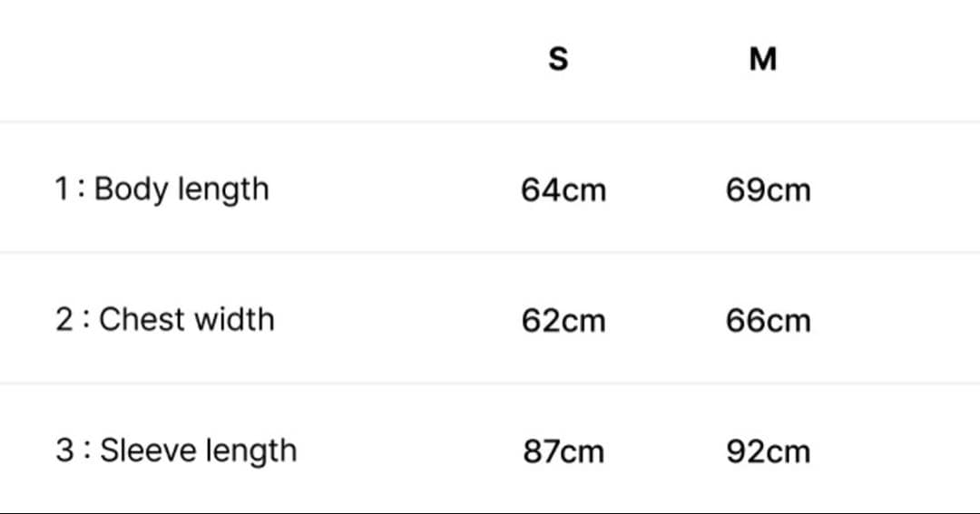980x514 pixels.
Task: Click the word "length" in Sleeve length
Action: pyautogui.click(x=250, y=451)
